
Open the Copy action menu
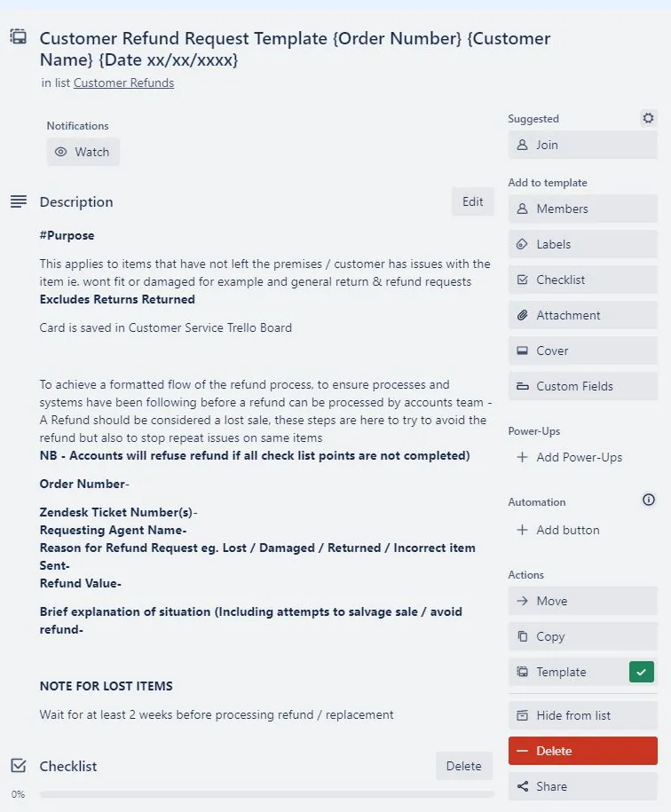click(582, 636)
